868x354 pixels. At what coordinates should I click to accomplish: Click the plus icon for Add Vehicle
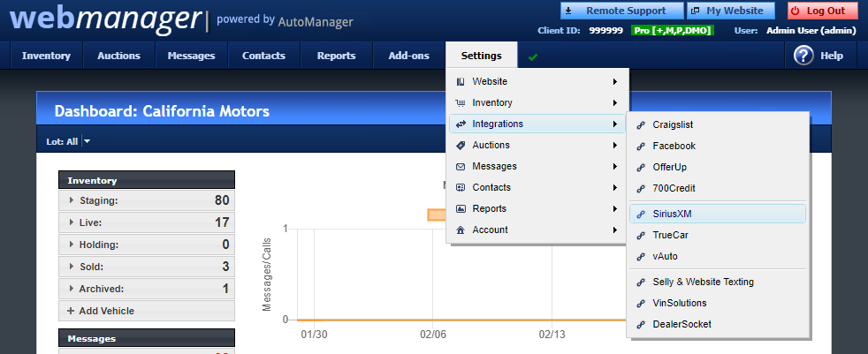tap(71, 311)
